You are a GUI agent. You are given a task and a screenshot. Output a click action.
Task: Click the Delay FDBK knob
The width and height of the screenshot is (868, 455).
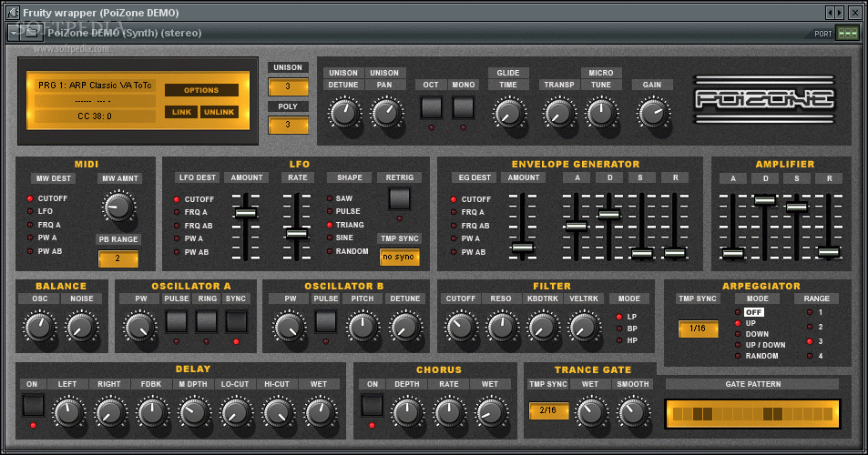click(x=152, y=412)
